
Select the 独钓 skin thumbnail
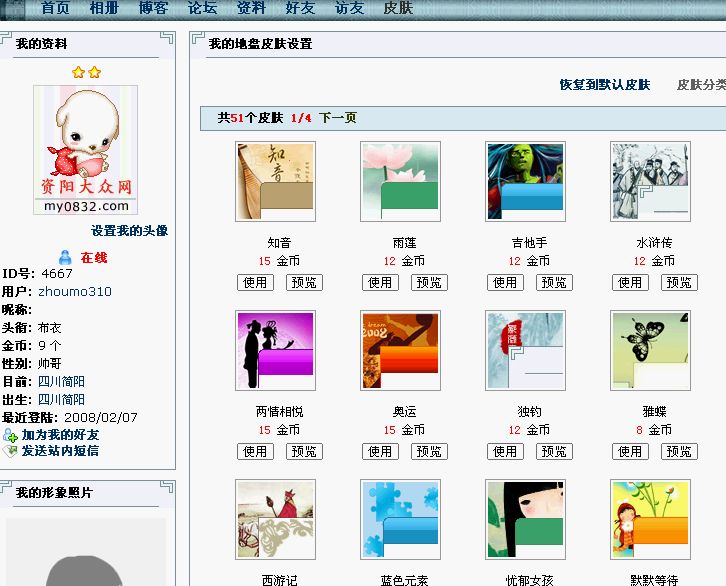tap(526, 350)
